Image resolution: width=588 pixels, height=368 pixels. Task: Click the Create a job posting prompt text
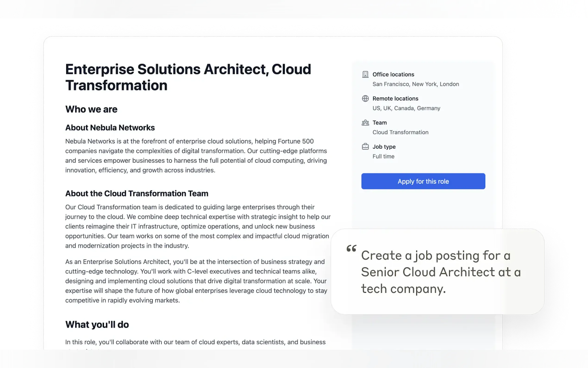click(441, 272)
